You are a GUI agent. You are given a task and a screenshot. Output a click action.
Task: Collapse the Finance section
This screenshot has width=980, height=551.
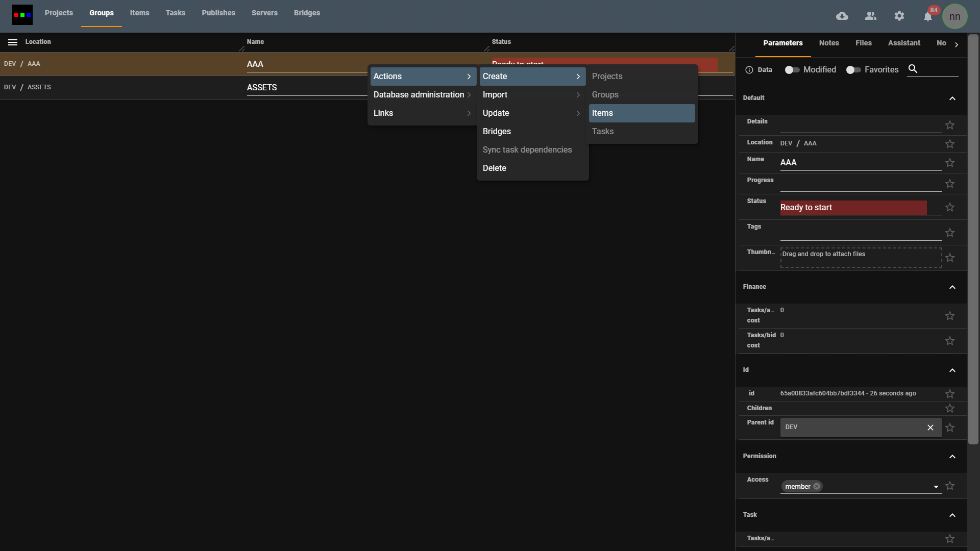(952, 287)
